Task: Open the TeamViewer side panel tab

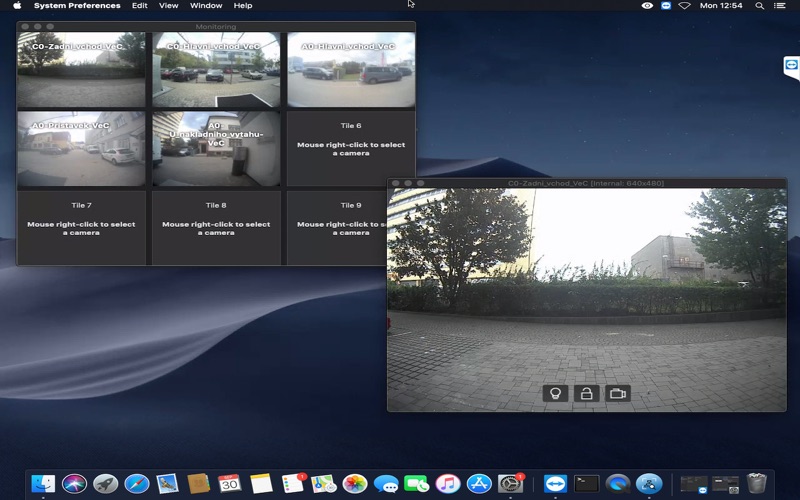Action: [x=791, y=67]
